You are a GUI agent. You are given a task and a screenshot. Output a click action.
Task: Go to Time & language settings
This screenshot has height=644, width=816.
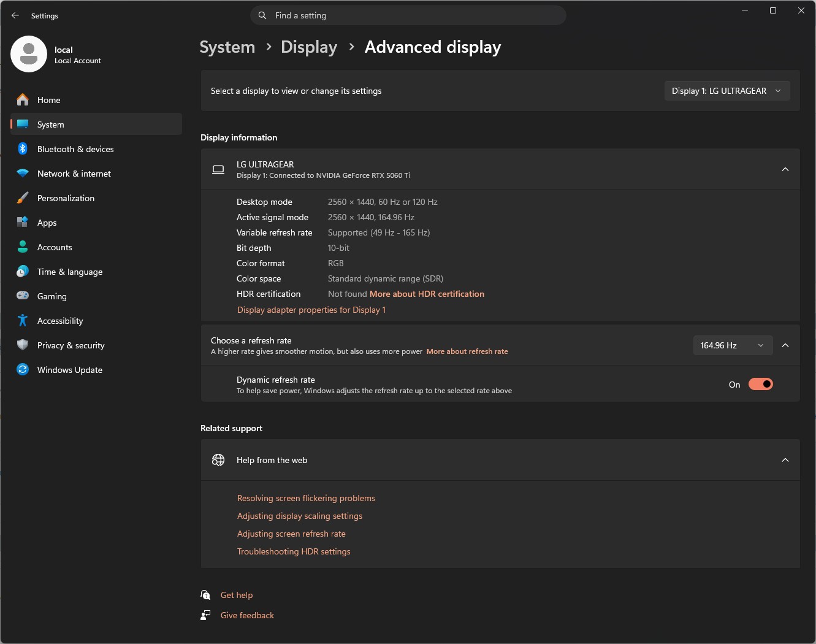pos(70,272)
